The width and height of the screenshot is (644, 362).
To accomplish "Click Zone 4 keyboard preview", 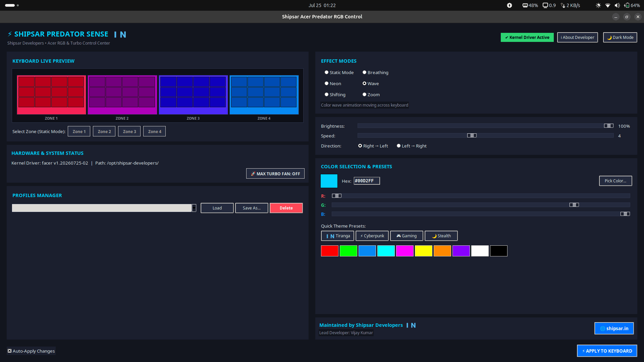I will pos(264,95).
